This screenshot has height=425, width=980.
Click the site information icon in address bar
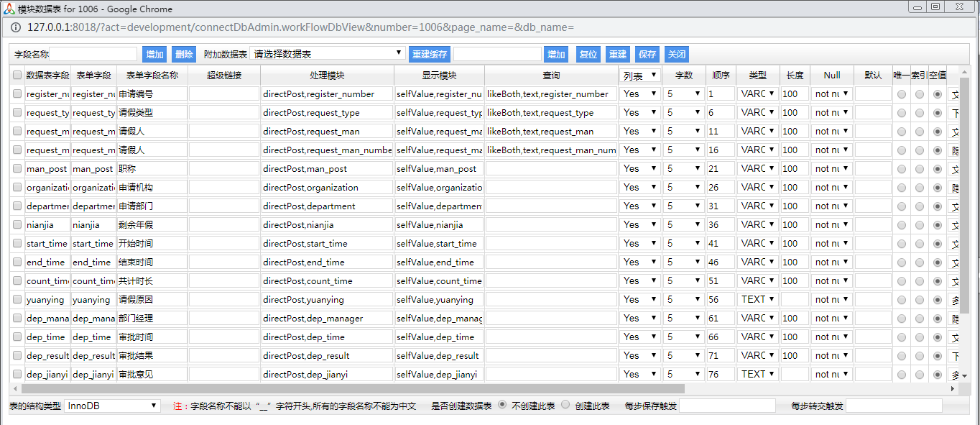[x=15, y=27]
